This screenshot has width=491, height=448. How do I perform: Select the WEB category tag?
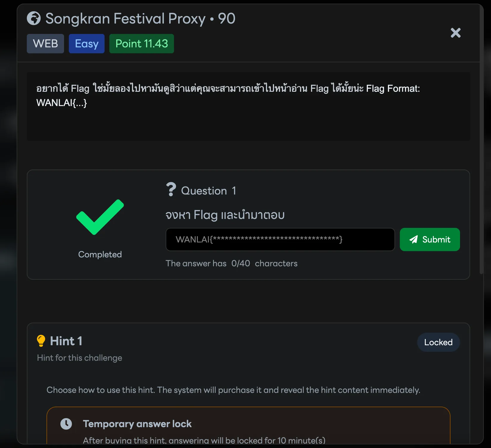(45, 43)
